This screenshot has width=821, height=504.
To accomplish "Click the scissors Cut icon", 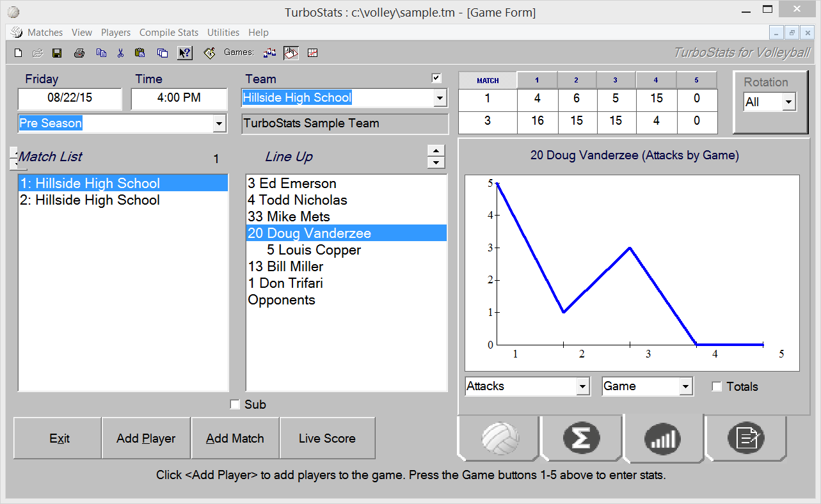I will pyautogui.click(x=120, y=53).
